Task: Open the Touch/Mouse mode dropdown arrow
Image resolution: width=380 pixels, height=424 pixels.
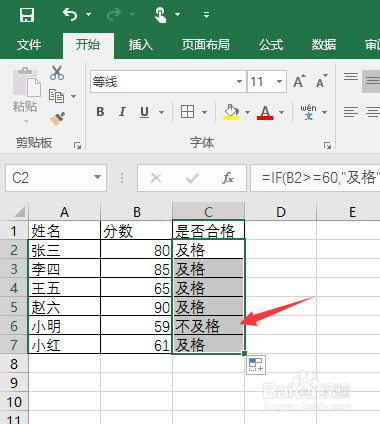Action: click(x=177, y=15)
